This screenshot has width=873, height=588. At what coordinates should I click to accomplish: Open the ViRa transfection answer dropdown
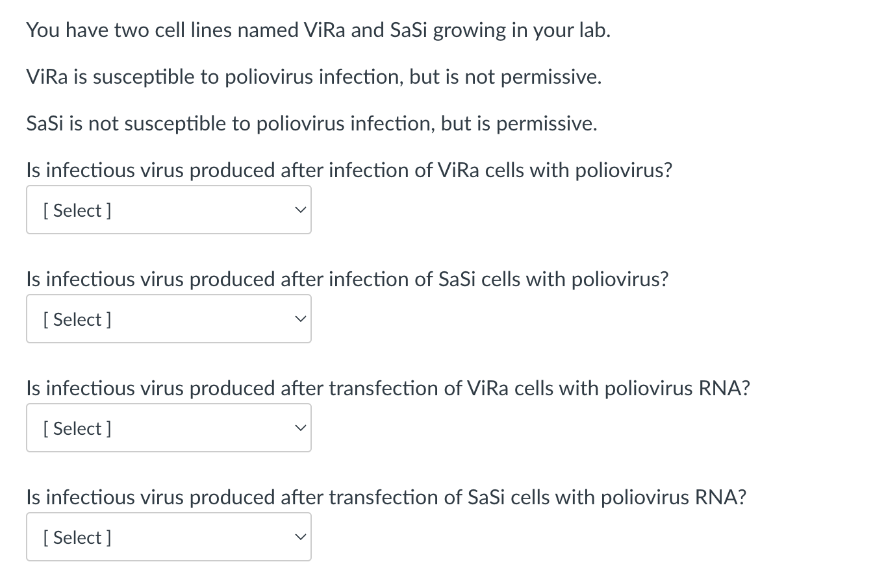[169, 428]
